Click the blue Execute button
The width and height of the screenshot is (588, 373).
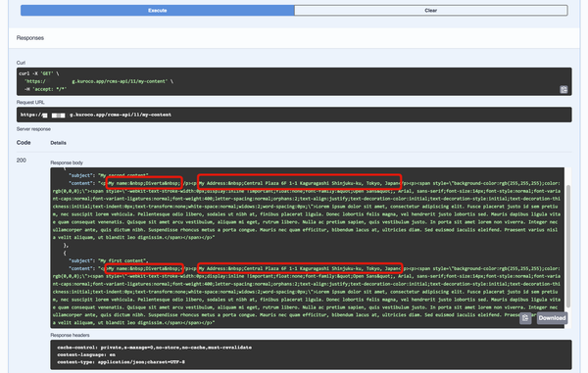coord(158,11)
